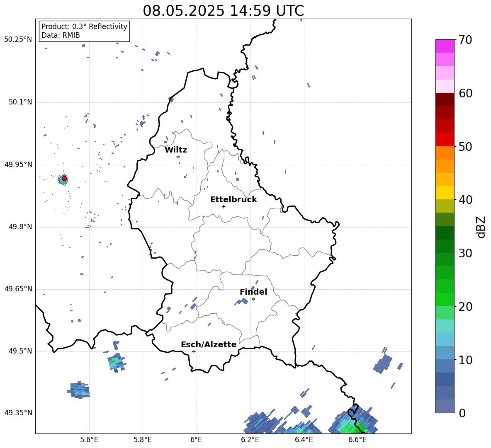
Task: Click the Findel city label
Action: [x=253, y=292]
